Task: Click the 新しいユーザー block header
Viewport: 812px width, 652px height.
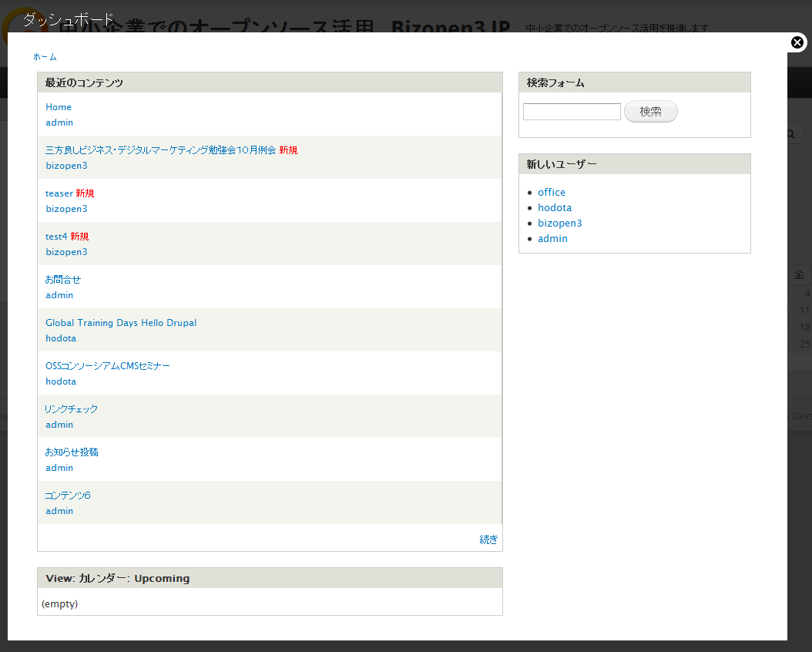Action: (634, 164)
